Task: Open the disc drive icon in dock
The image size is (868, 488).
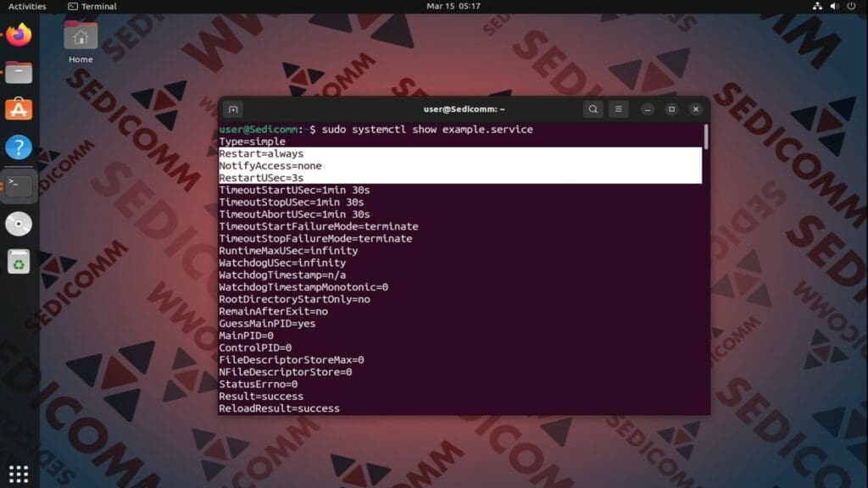Action: point(19,224)
